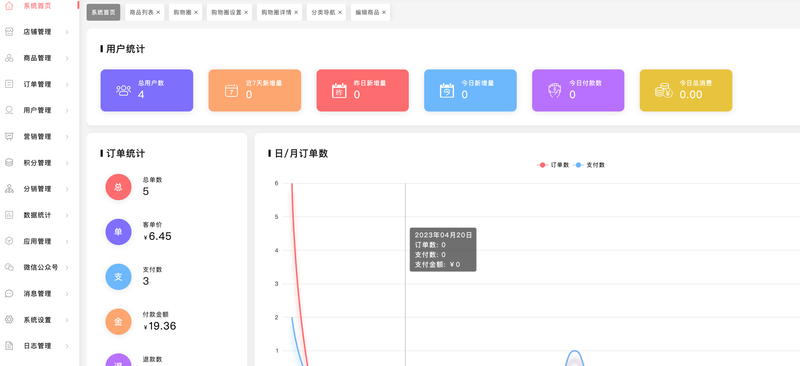Click the calendar icon on 近7天新增量 card
This screenshot has width=800, height=366.
[232, 90]
